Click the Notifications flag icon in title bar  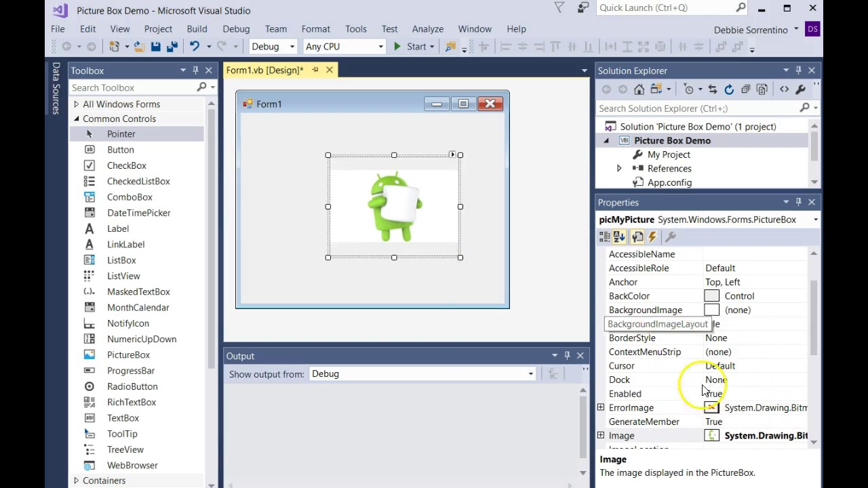pyautogui.click(x=559, y=8)
